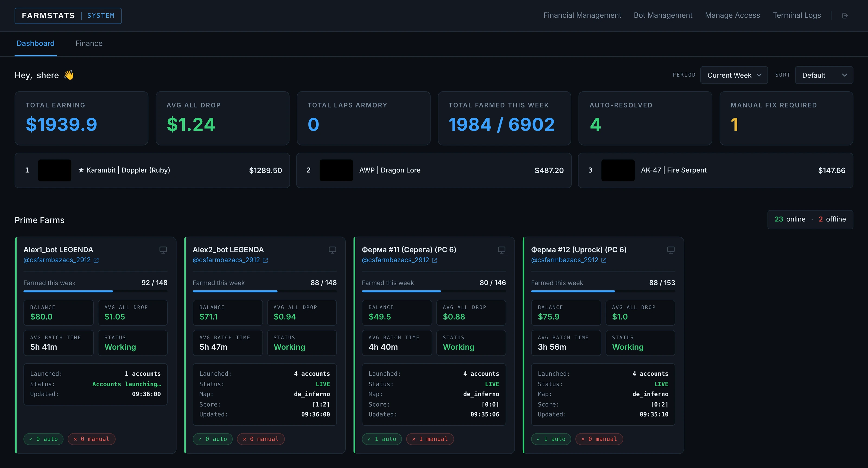Screen dimensions: 868x468
Task: Open Financial Management in top navigation
Action: pyautogui.click(x=582, y=15)
